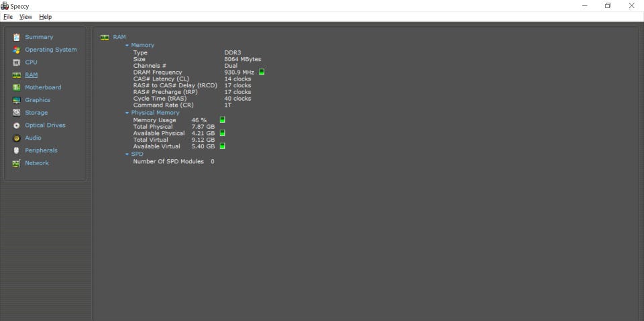644x321 pixels.
Task: Click the Audio speaker icon
Action: [16, 138]
